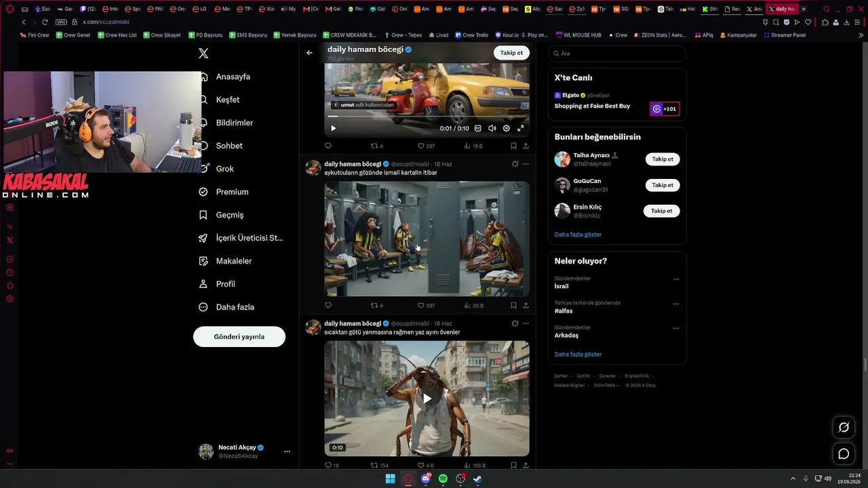This screenshot has height=488, width=868.
Task: Seek on the taxi video progress bar
Action: pyautogui.click(x=427, y=117)
